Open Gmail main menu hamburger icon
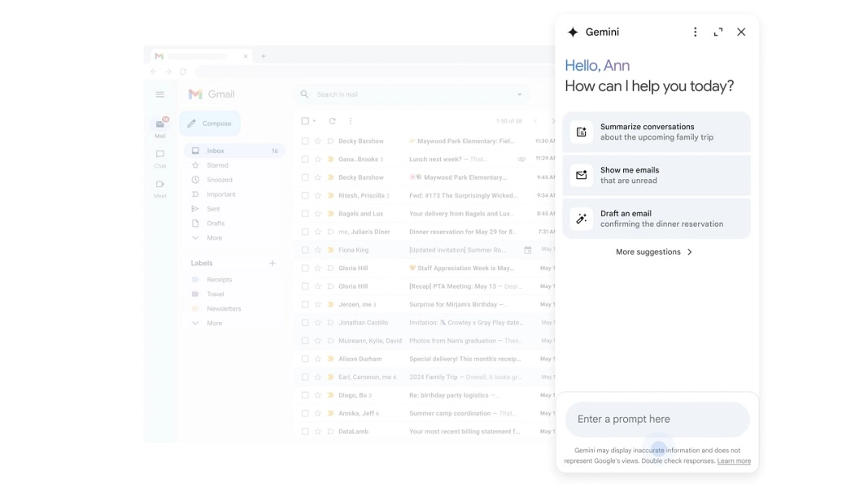Image resolution: width=868 pixels, height=488 pixels. (160, 94)
